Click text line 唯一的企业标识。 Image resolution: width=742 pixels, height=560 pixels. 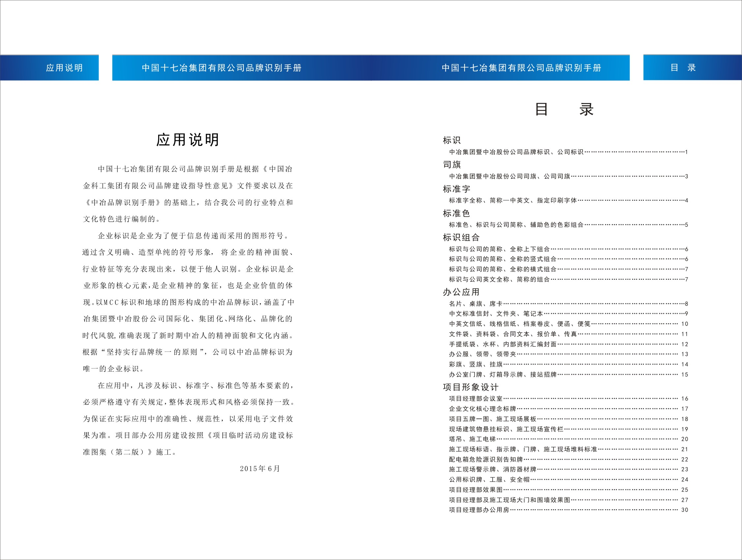[x=114, y=369]
